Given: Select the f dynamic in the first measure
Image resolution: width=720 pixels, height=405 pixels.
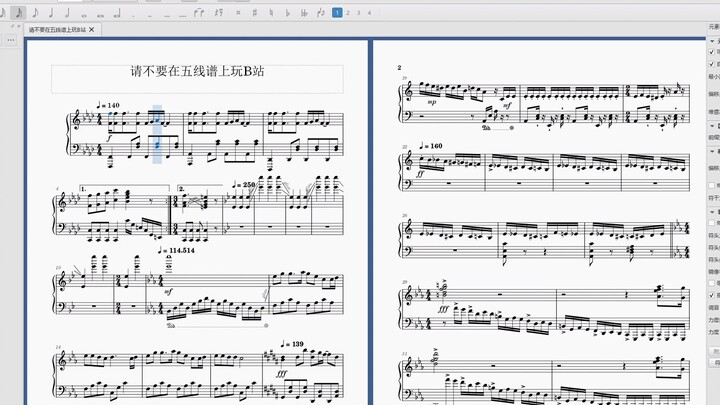Looking at the screenshot, I should point(109,138).
